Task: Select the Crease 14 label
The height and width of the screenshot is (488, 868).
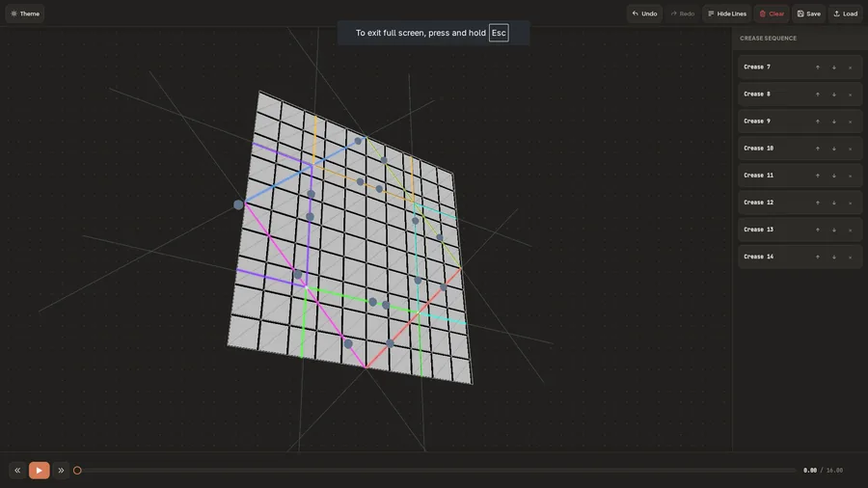Action: (x=758, y=257)
